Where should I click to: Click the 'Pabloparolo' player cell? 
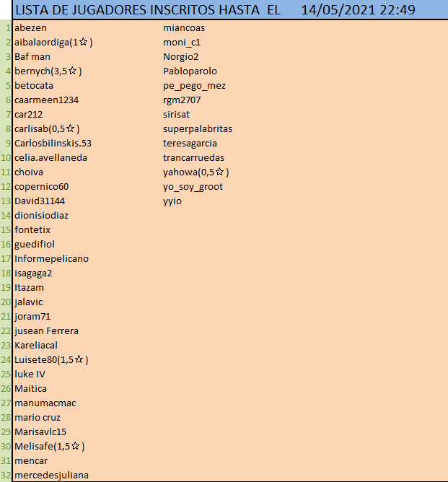coord(190,71)
